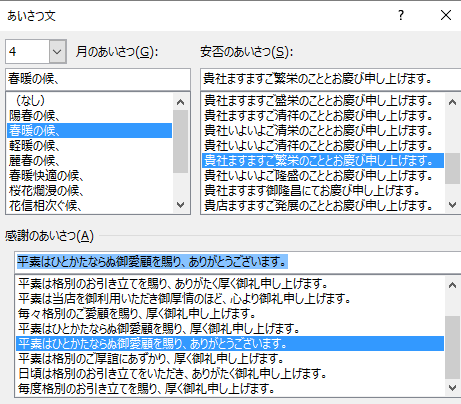Viewport: 461px width, 404px height.
Task: Choose 桜花爛漫の候、 greeting
Action: pos(89,190)
